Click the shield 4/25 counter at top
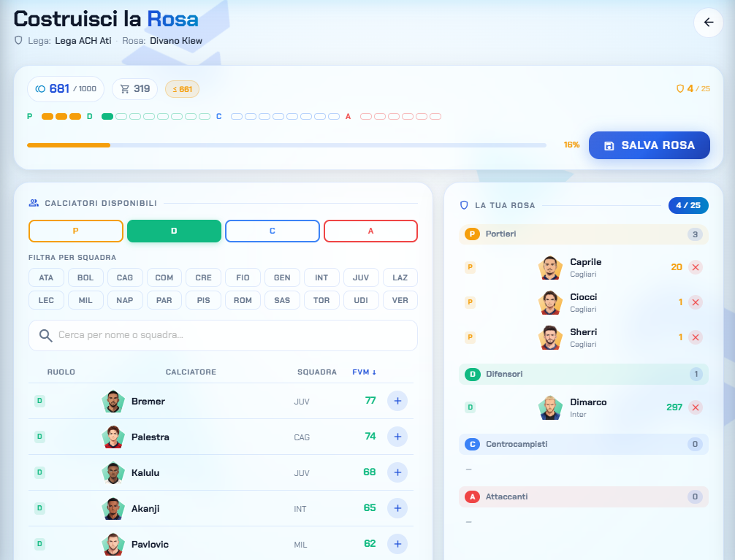This screenshot has width=735, height=560. point(693,88)
